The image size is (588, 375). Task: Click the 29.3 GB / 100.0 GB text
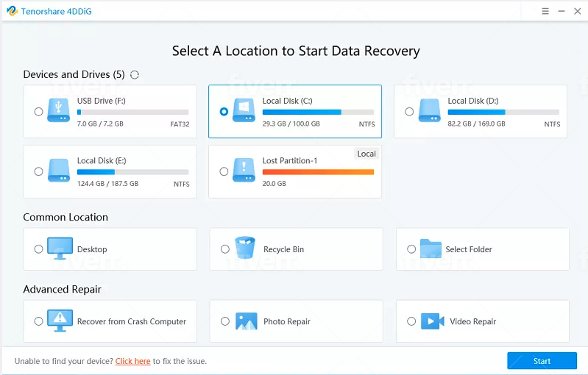point(291,124)
